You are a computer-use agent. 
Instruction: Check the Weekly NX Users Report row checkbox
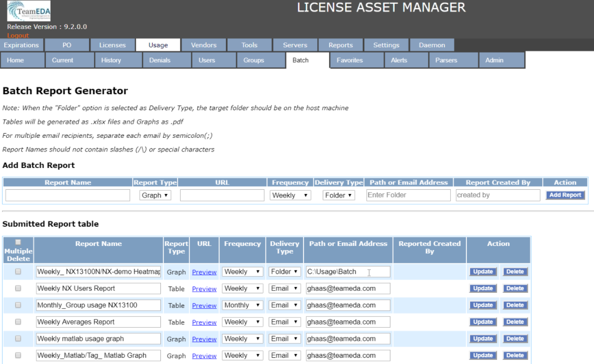[x=18, y=288]
